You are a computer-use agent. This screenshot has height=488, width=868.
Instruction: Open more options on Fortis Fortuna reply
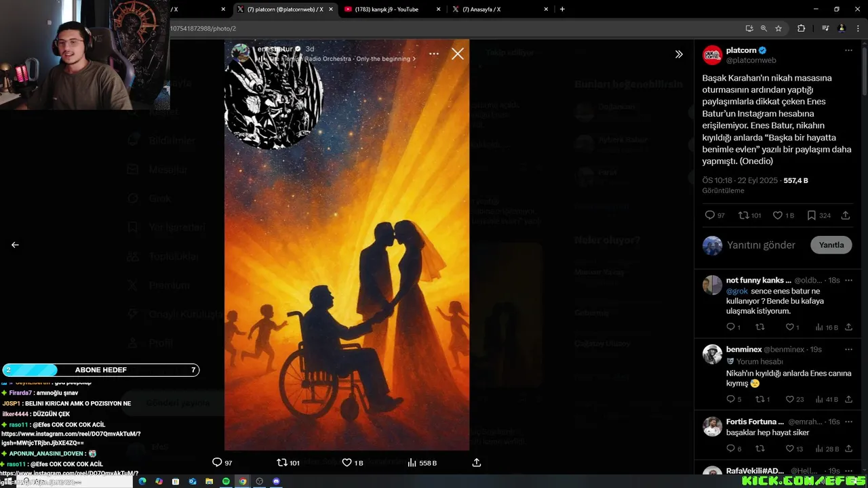tap(848, 422)
